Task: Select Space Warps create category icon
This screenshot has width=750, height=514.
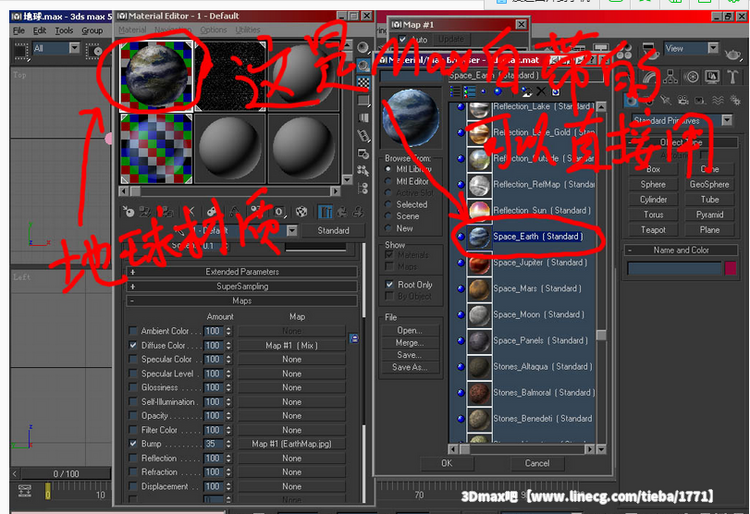Action: [x=718, y=100]
